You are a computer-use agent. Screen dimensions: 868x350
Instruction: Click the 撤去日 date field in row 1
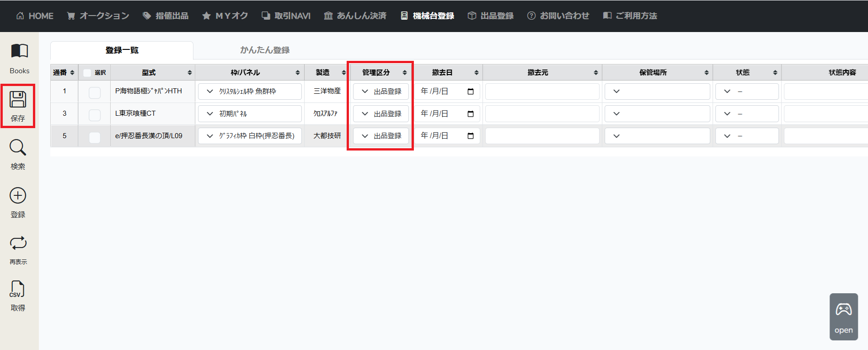[448, 92]
